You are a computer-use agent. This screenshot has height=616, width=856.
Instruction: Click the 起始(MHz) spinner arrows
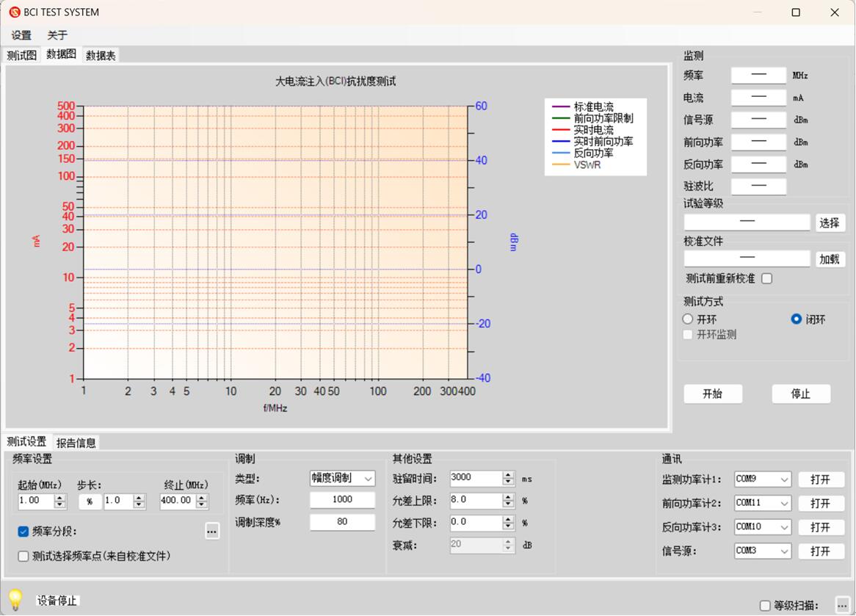pyautogui.click(x=60, y=501)
